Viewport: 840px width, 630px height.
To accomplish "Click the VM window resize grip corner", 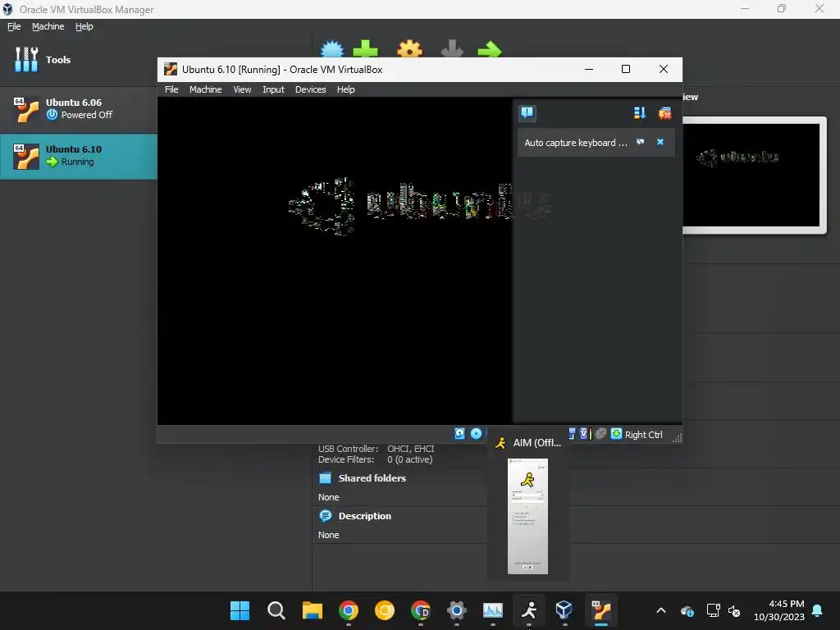I will click(677, 438).
